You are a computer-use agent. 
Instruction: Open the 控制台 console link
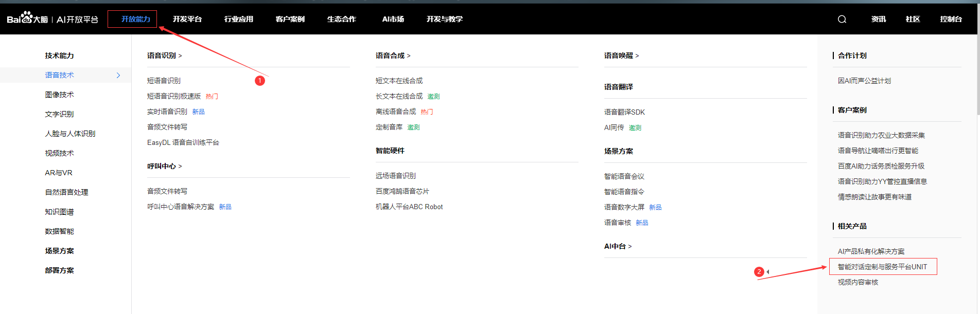pyautogui.click(x=951, y=19)
